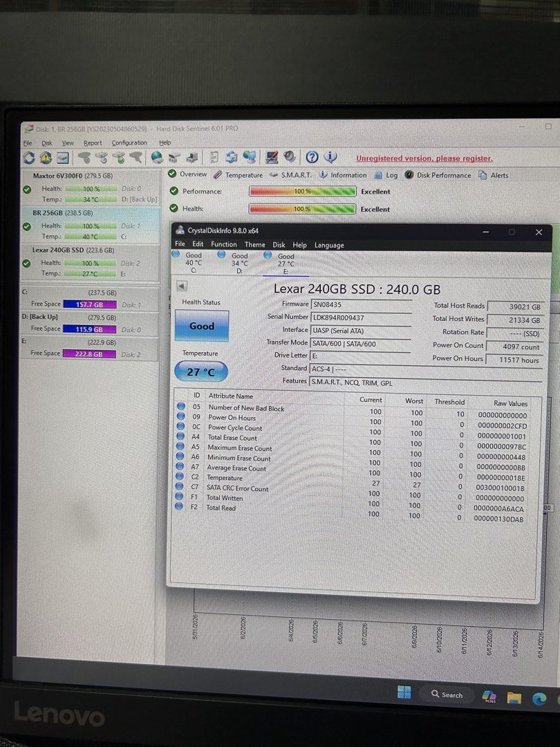This screenshot has width=560, height=747.
Task: Click the Serial Number field LDK894R009437
Action: pos(361,317)
